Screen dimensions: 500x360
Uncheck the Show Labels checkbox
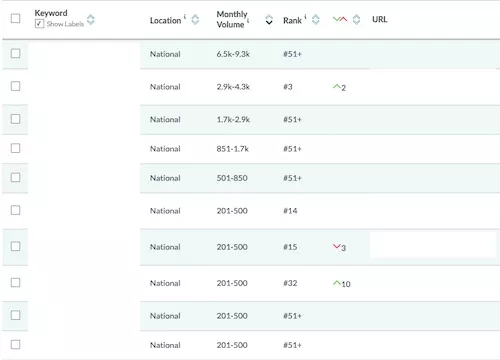[39, 24]
